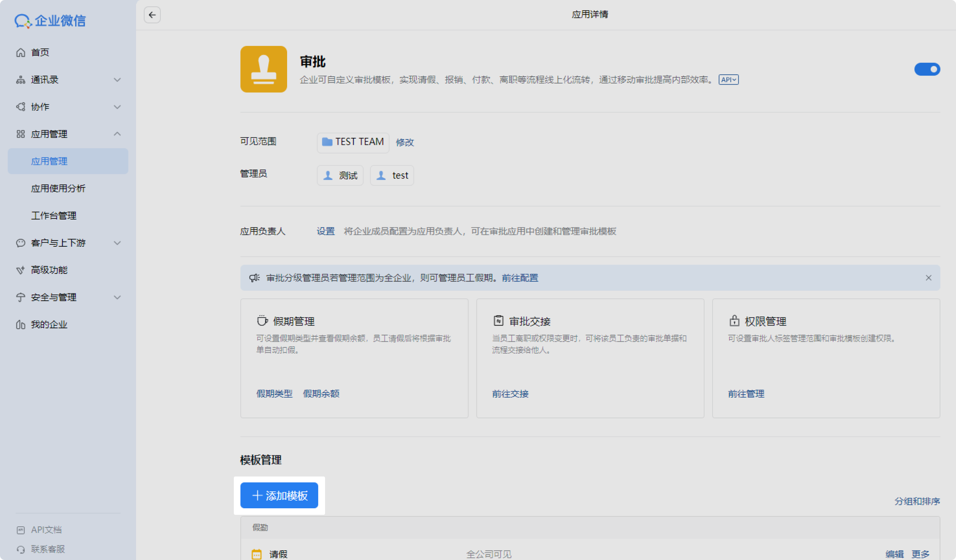This screenshot has height=560, width=956.
Task: Click the 添加模板 button
Action: (x=279, y=495)
